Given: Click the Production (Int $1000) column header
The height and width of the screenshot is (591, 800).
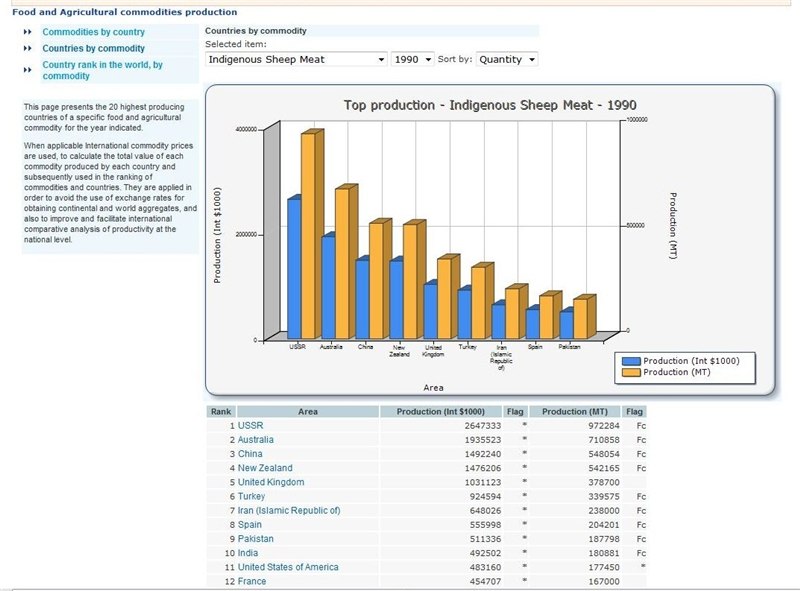Looking at the screenshot, I should [x=441, y=412].
